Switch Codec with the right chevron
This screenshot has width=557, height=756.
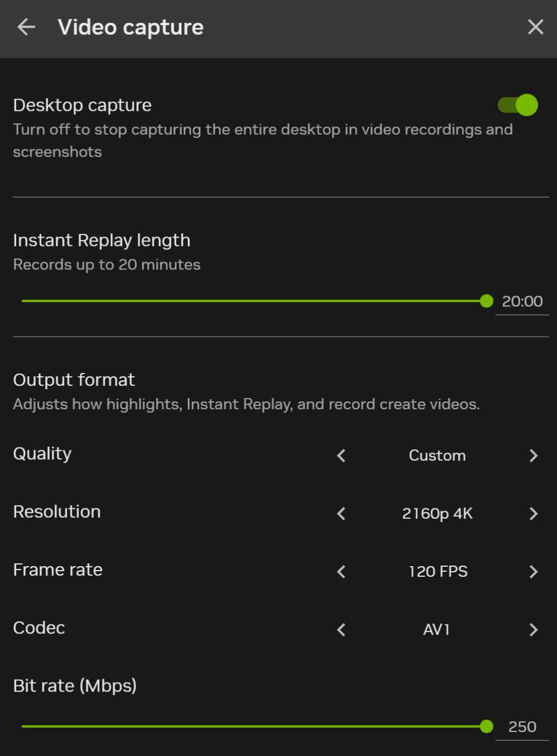[x=533, y=630]
